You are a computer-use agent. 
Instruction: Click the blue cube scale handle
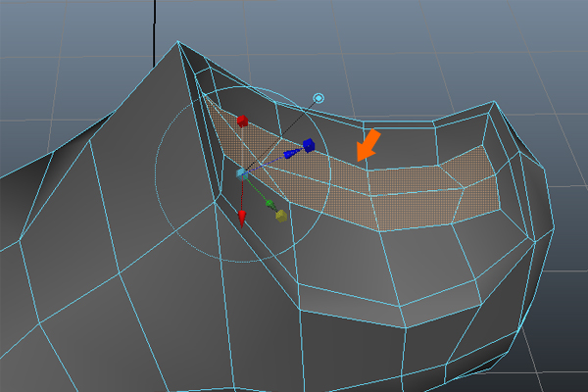pos(309,145)
